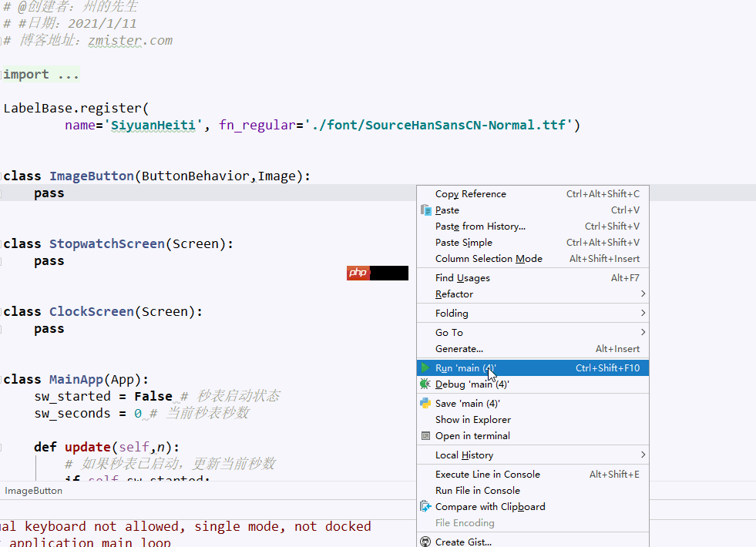Click the Compare with Clipboard icon

pos(425,507)
